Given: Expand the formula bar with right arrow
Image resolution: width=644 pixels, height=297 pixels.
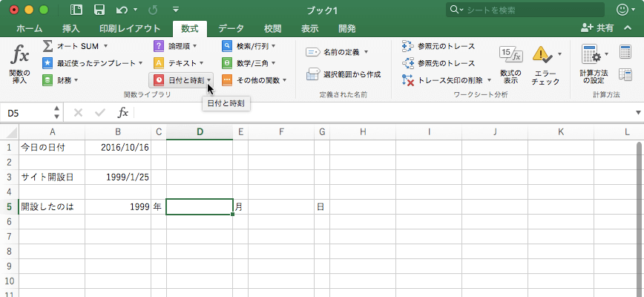Looking at the screenshot, I should tap(638, 113).
